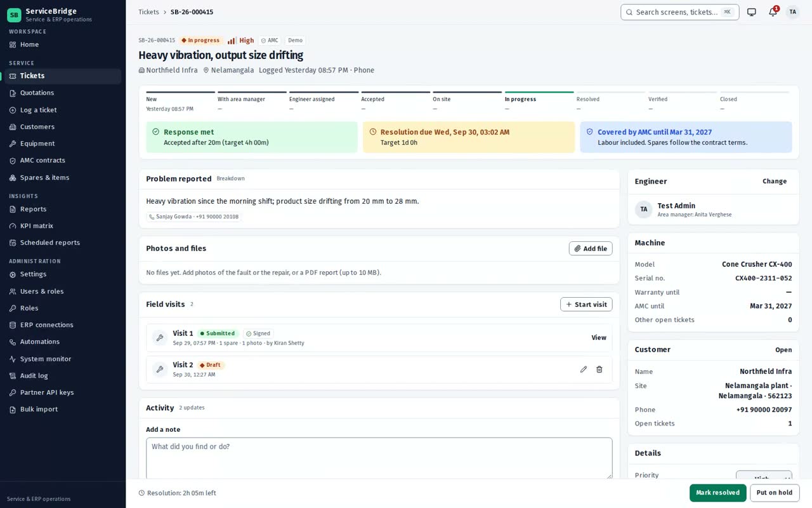This screenshot has height=508, width=812.
Task: Delete Visit 2 draft with trash icon
Action: 599,370
